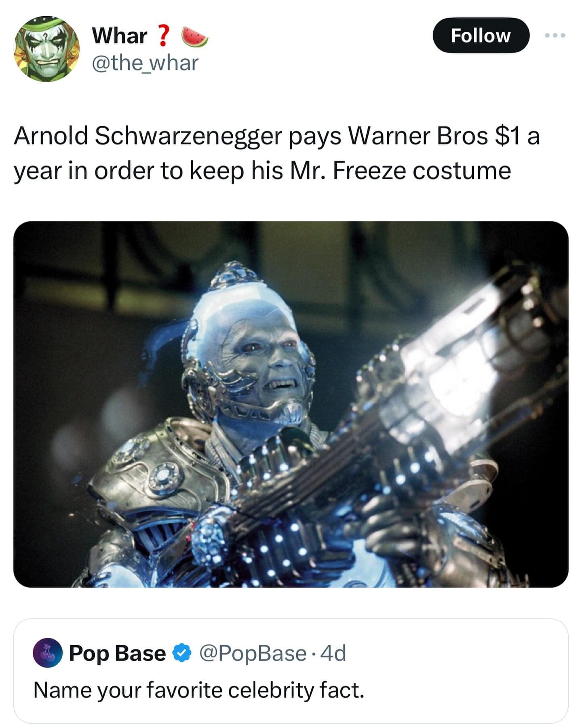Open the Mr. Freeze photo attachment
The height and width of the screenshot is (728, 582).
point(291,404)
